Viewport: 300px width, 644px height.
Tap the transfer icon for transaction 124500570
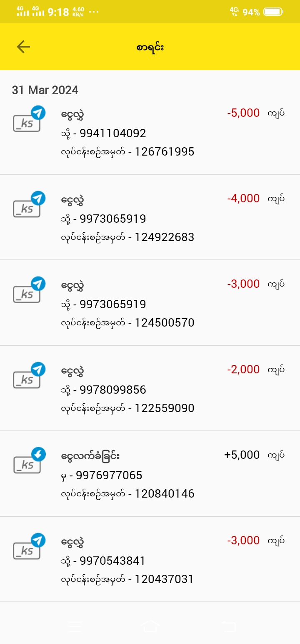pos(28,291)
